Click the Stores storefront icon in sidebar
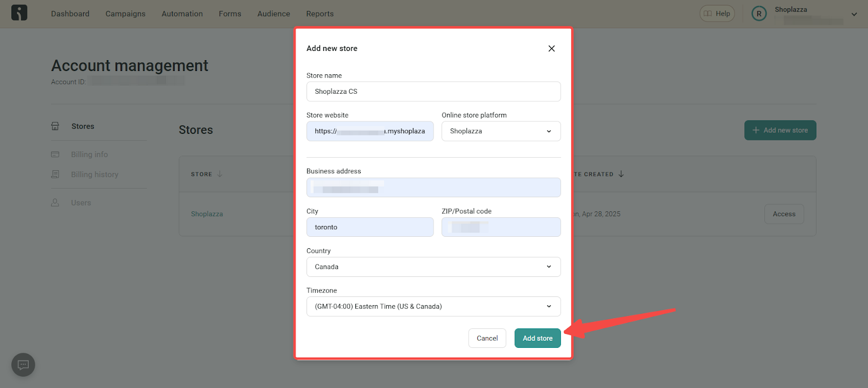This screenshot has height=388, width=868. point(55,126)
